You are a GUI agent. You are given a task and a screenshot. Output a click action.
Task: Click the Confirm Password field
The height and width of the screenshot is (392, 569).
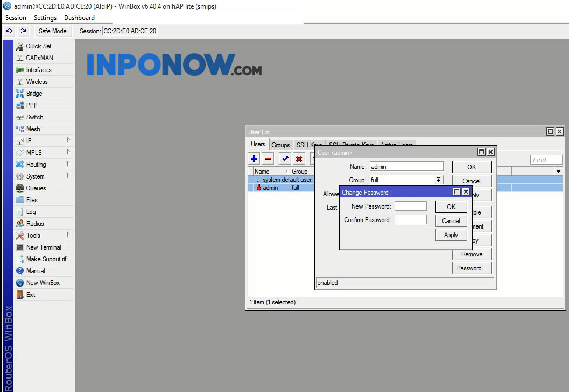click(x=410, y=219)
